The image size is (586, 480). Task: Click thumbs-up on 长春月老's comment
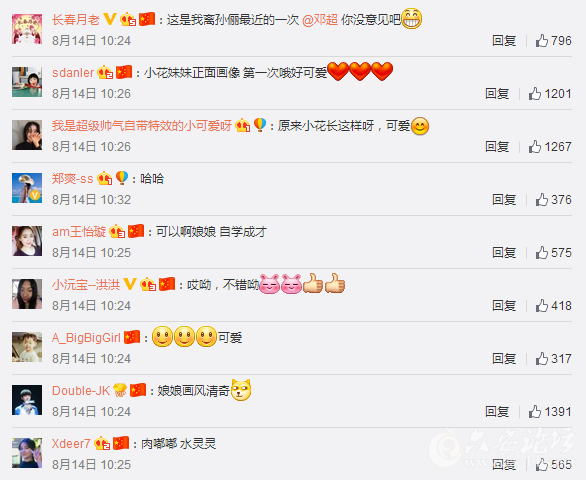click(x=542, y=40)
